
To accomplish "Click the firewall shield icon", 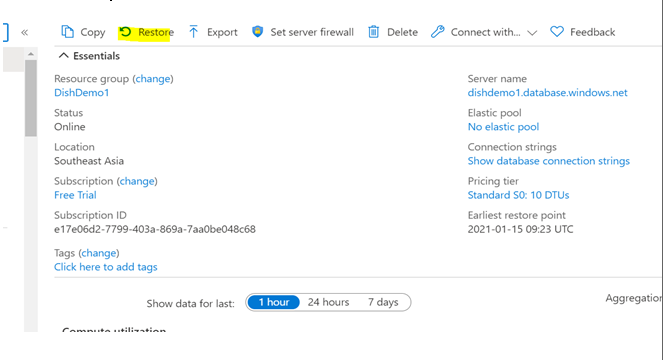I will pos(257,31).
